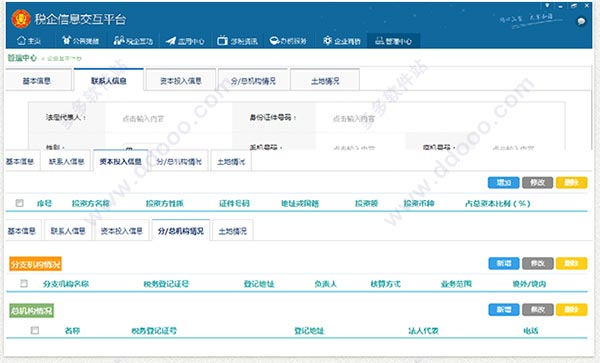Image resolution: width=600 pixels, height=363 pixels.
Task: Click the 业务范围 column header
Action: pyautogui.click(x=456, y=284)
